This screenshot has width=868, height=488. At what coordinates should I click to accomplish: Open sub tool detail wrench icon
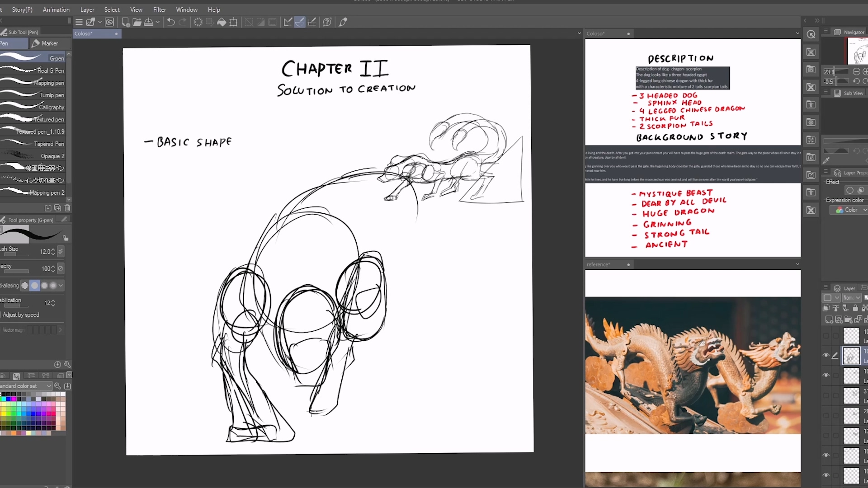pos(67,364)
